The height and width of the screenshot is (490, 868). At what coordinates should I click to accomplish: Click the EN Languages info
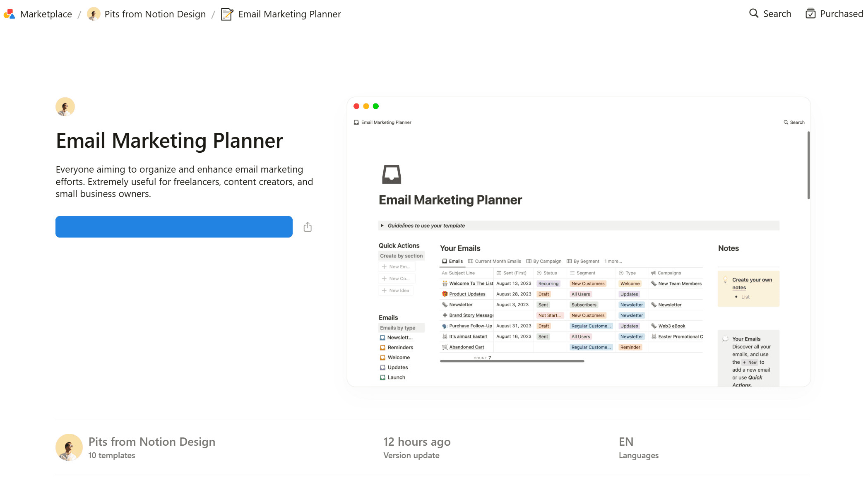(639, 448)
